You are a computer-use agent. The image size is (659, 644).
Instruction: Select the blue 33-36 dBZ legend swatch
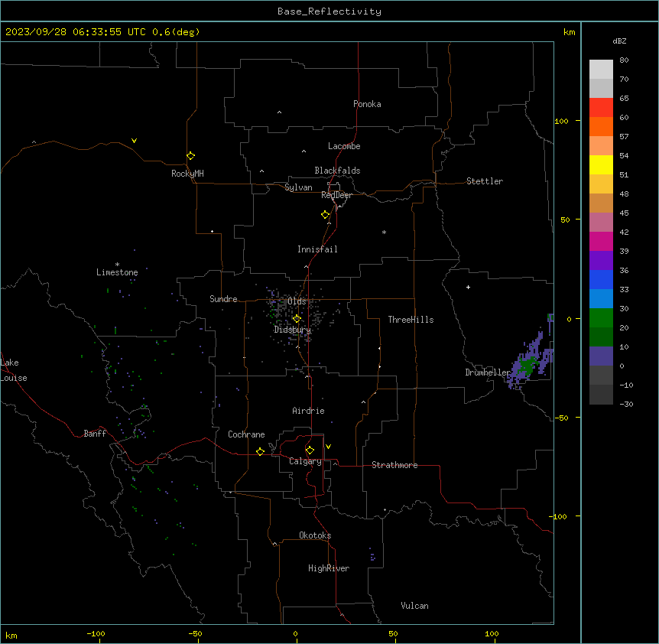click(601, 279)
